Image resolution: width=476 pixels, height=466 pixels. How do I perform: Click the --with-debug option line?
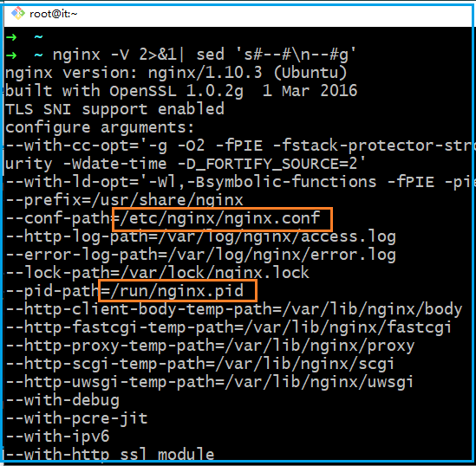[x=62, y=400]
